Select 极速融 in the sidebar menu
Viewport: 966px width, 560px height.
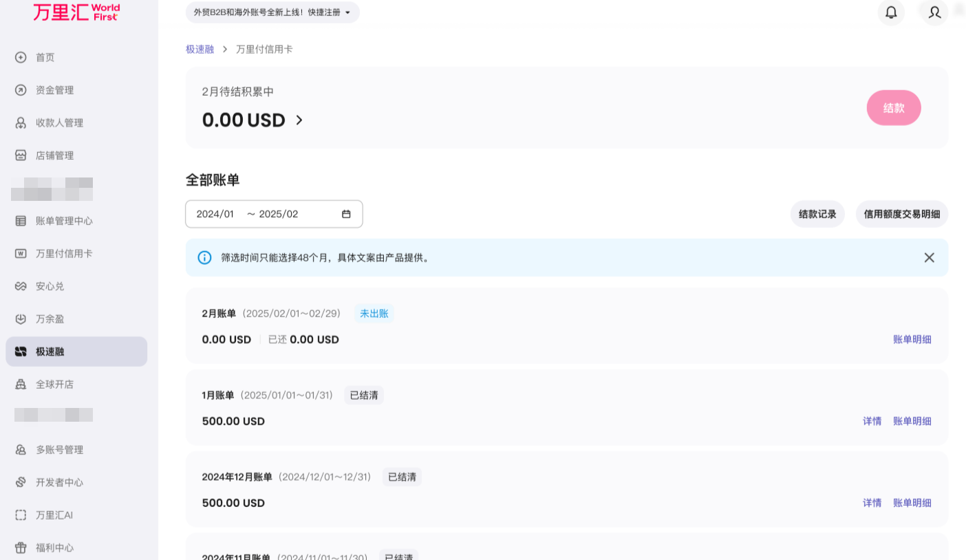[x=48, y=351]
